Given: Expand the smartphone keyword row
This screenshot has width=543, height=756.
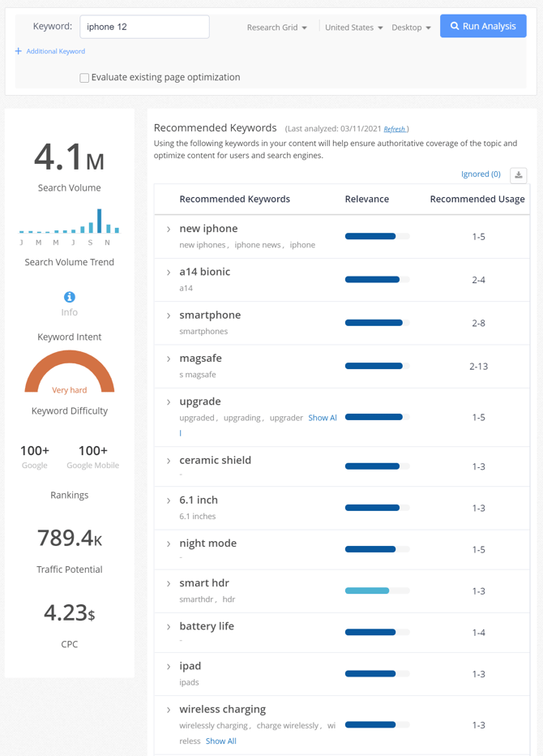Looking at the screenshot, I should click(x=168, y=316).
